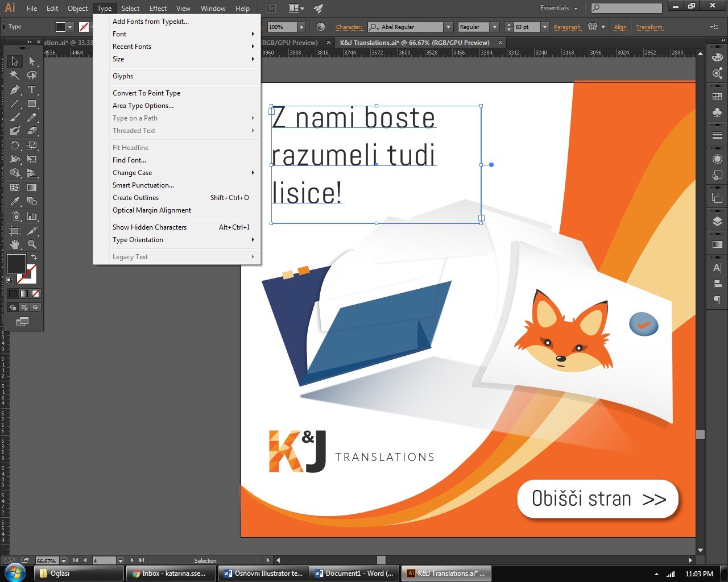The width and height of the screenshot is (728, 582).
Task: Expand the font size dropdown
Action: click(x=545, y=27)
